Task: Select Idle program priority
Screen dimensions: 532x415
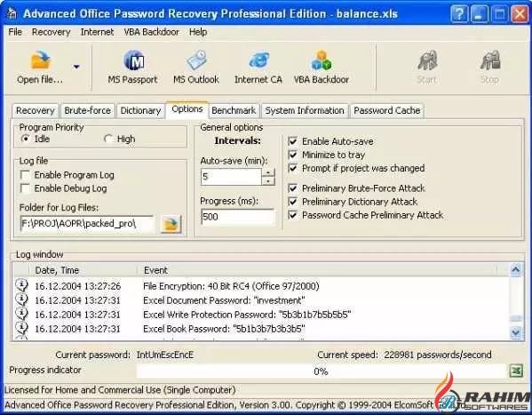Action: click(x=26, y=139)
